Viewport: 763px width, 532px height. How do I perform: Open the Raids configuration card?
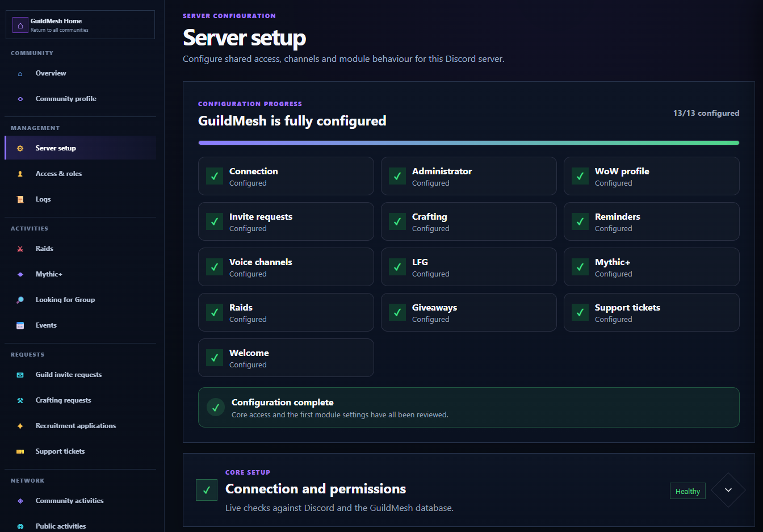[x=286, y=312]
